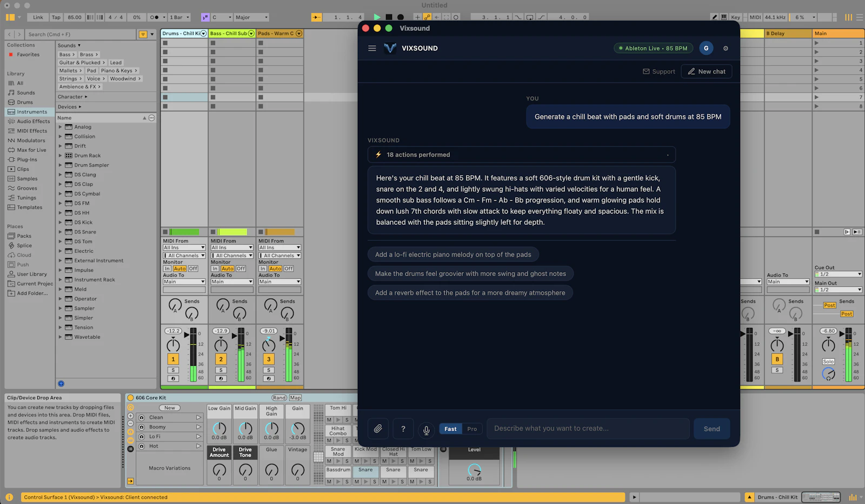The image size is (865, 504).
Task: Expand the 18 actions performed section
Action: (522, 154)
